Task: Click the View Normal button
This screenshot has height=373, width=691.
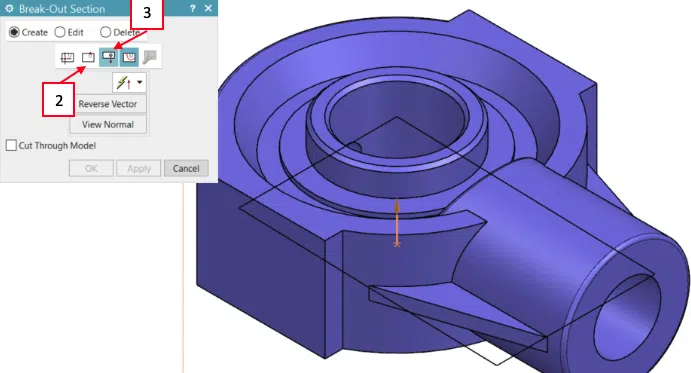Action: pos(108,124)
